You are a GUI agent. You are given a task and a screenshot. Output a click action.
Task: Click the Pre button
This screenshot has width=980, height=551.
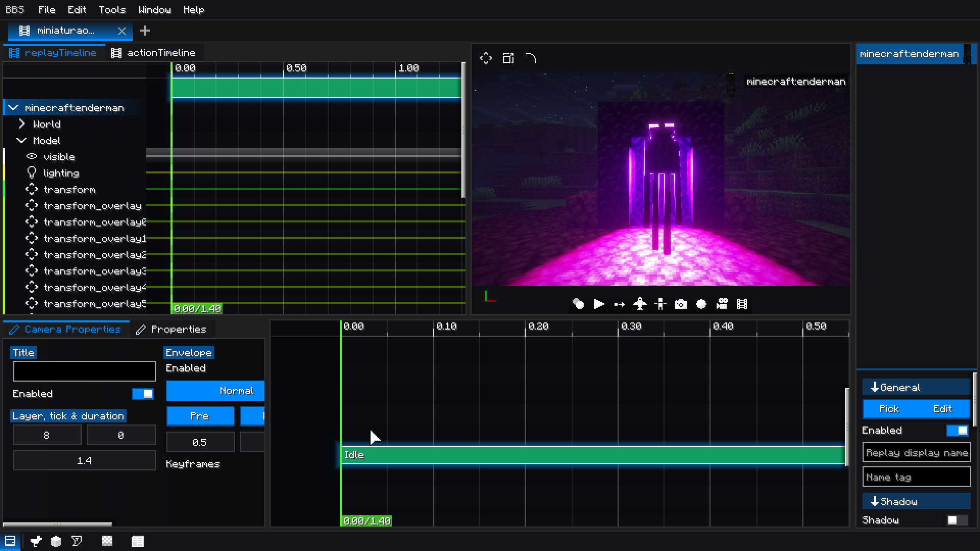[200, 416]
